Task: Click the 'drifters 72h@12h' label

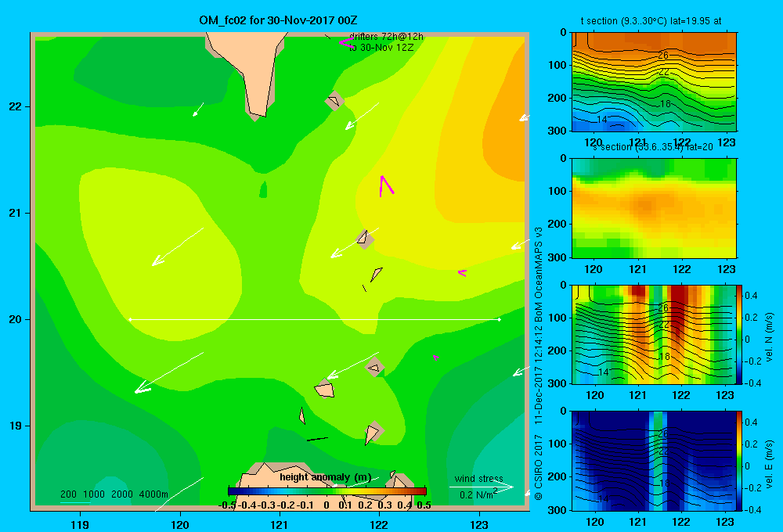Action: click(x=386, y=37)
